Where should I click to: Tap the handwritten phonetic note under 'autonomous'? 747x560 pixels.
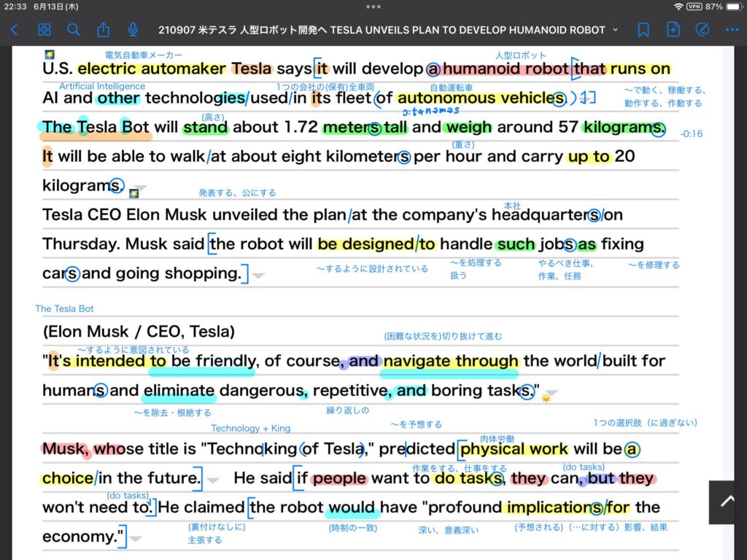coord(430,112)
